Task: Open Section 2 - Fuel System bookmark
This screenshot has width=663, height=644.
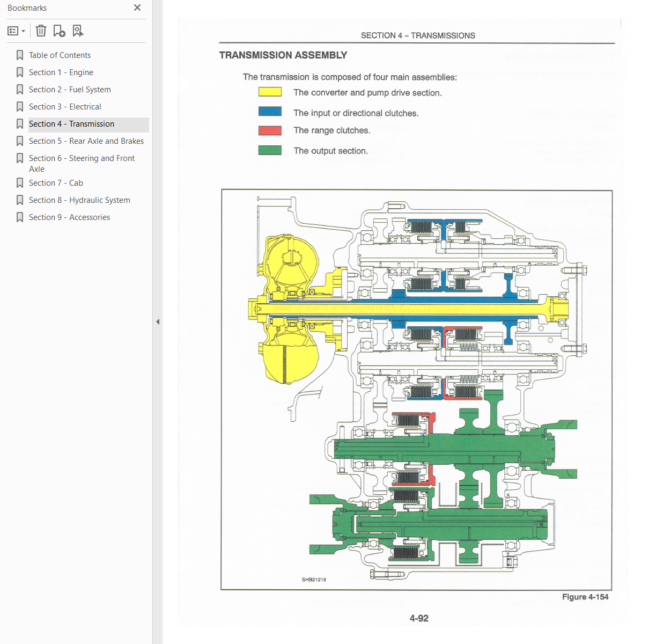Action: point(70,90)
